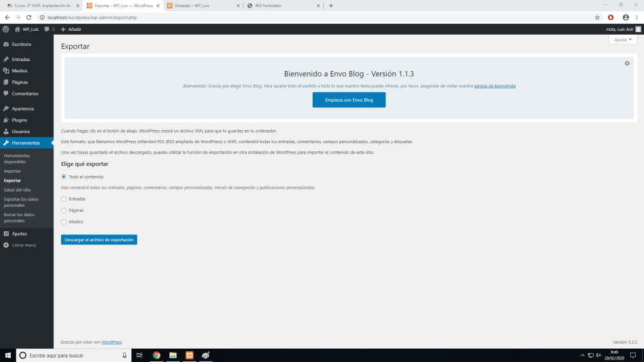Select 'Páginas' radio button for export
The height and width of the screenshot is (362, 644).
pyautogui.click(x=64, y=210)
